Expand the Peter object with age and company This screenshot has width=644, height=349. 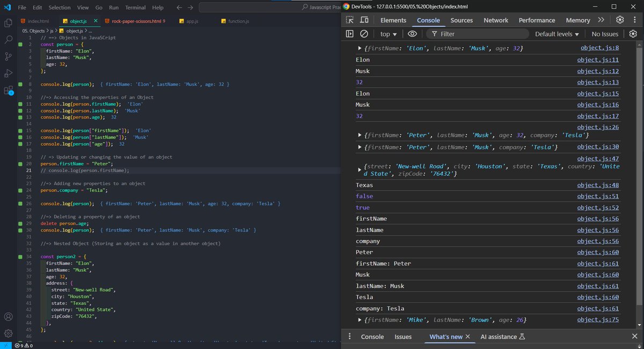point(360,136)
